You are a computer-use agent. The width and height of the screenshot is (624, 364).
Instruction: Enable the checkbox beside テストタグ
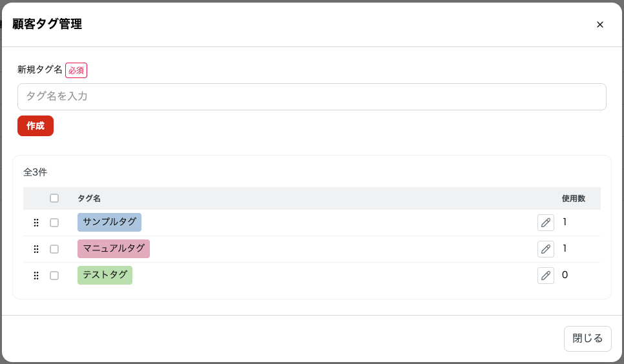[54, 276]
